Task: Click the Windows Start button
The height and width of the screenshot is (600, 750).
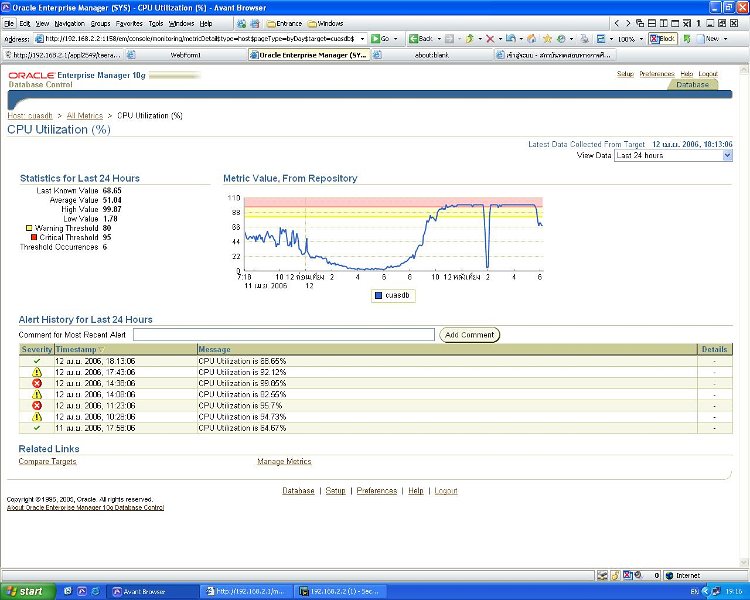Action: coord(27,592)
